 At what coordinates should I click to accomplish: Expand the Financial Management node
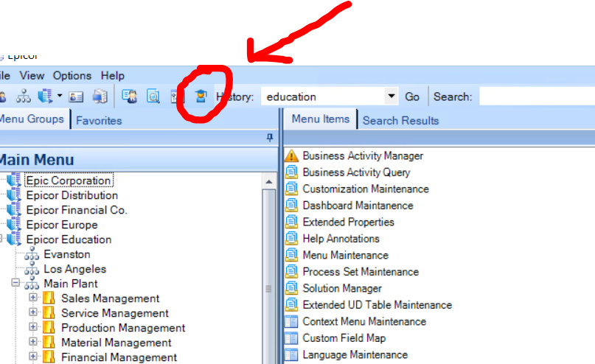33,356
